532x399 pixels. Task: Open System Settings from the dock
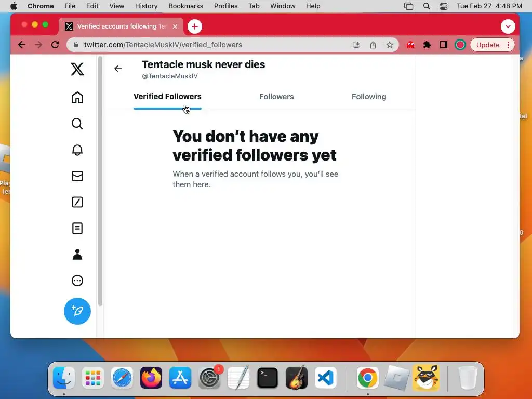(x=209, y=378)
